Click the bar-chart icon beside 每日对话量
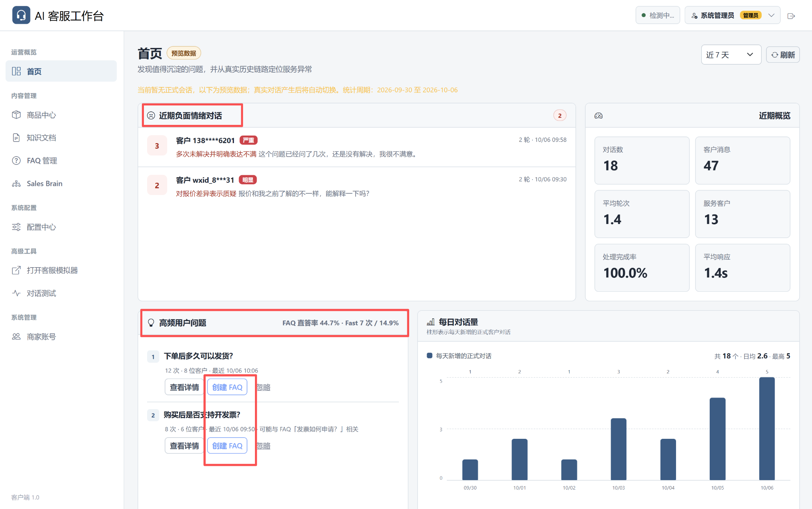Image resolution: width=812 pixels, height=509 pixels. (x=431, y=322)
